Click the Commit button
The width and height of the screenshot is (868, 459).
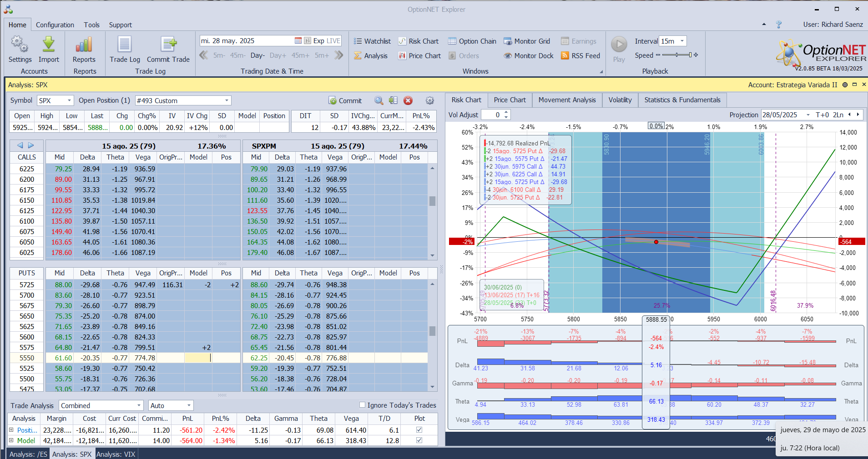[x=345, y=101]
